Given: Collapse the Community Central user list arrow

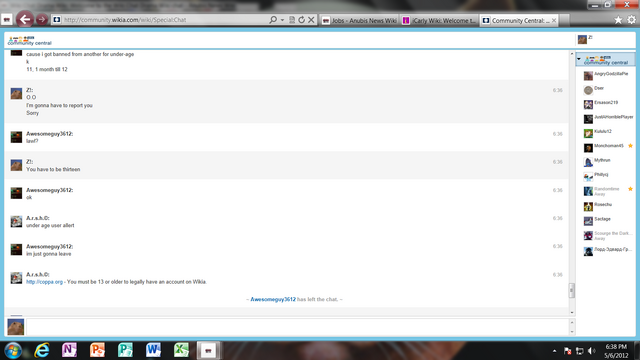Looking at the screenshot, I should click(x=579, y=59).
